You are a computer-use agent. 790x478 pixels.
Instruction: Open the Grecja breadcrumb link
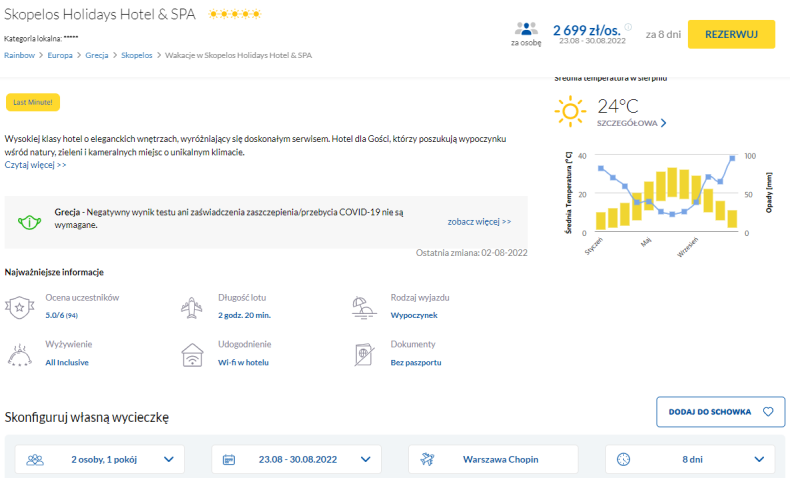[x=97, y=55]
